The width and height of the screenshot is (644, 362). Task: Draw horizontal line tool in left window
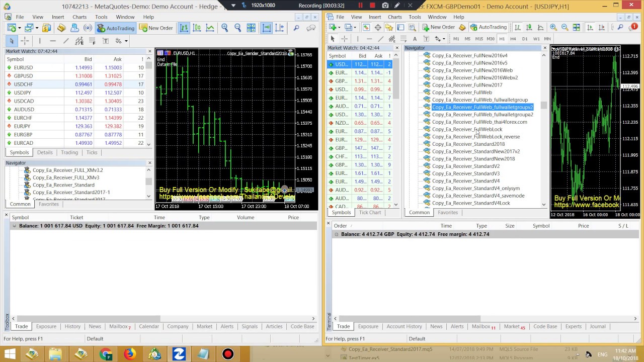[x=52, y=41]
